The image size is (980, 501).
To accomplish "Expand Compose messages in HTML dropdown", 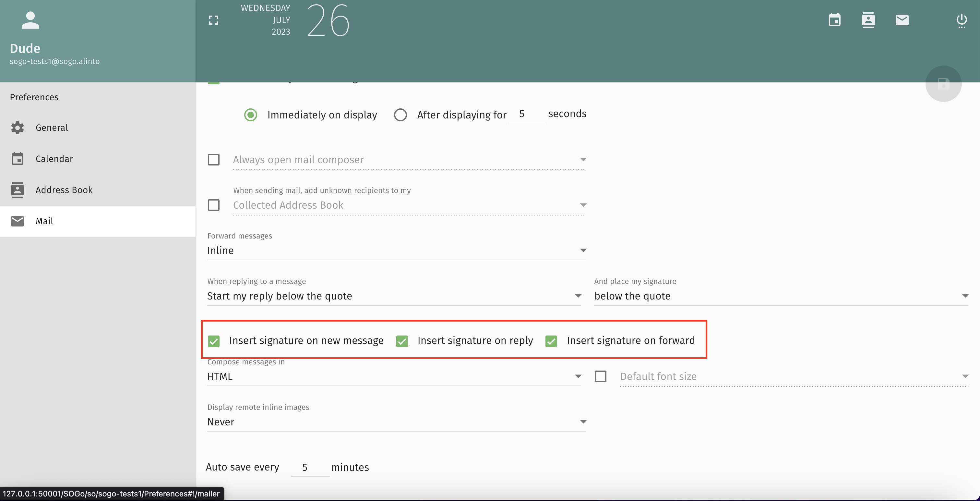I will point(394,376).
